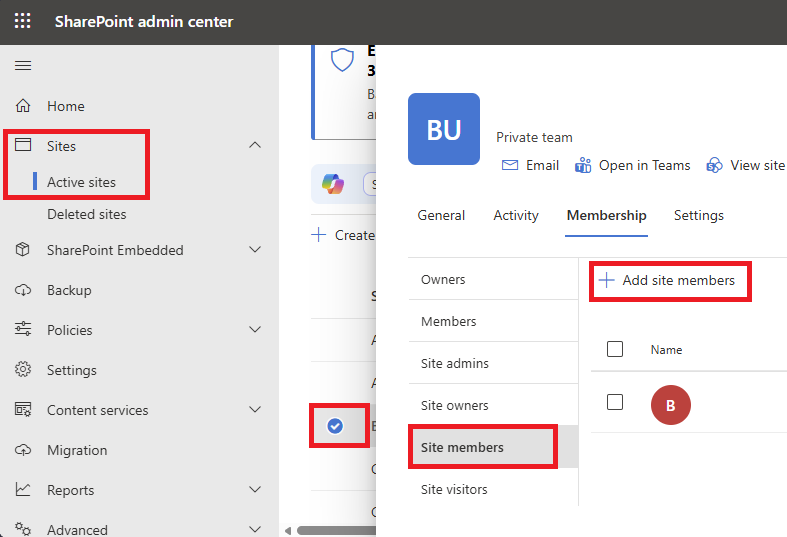Click the Create button text

click(x=355, y=235)
